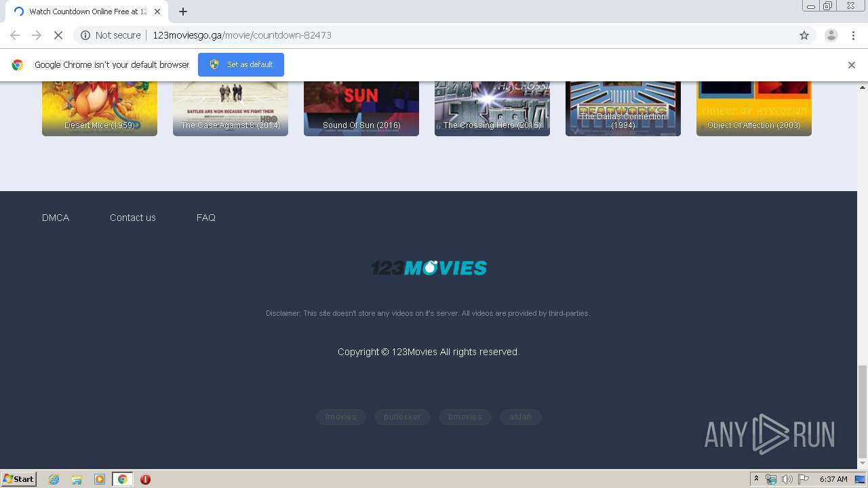Click scrollbar up arrow

click(x=863, y=87)
